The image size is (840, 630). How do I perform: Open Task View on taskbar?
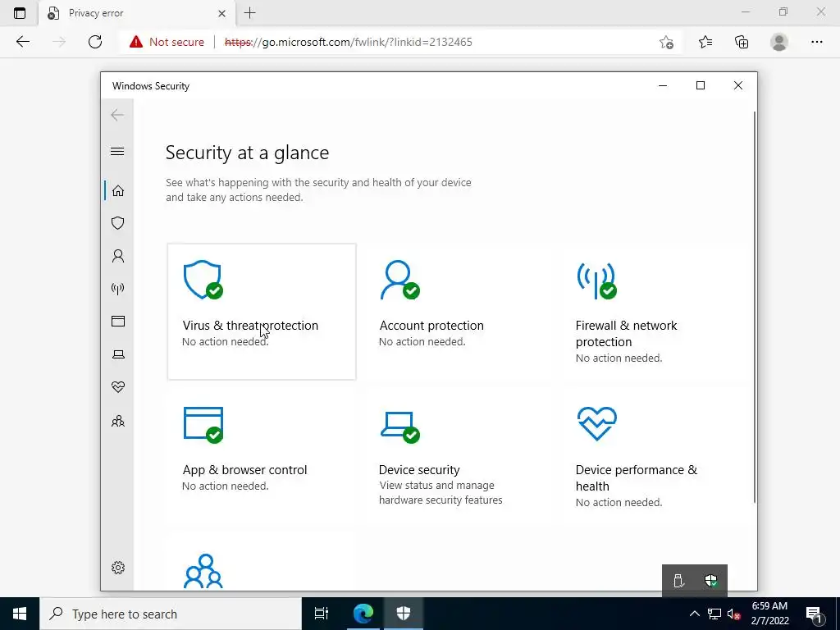pyautogui.click(x=322, y=614)
